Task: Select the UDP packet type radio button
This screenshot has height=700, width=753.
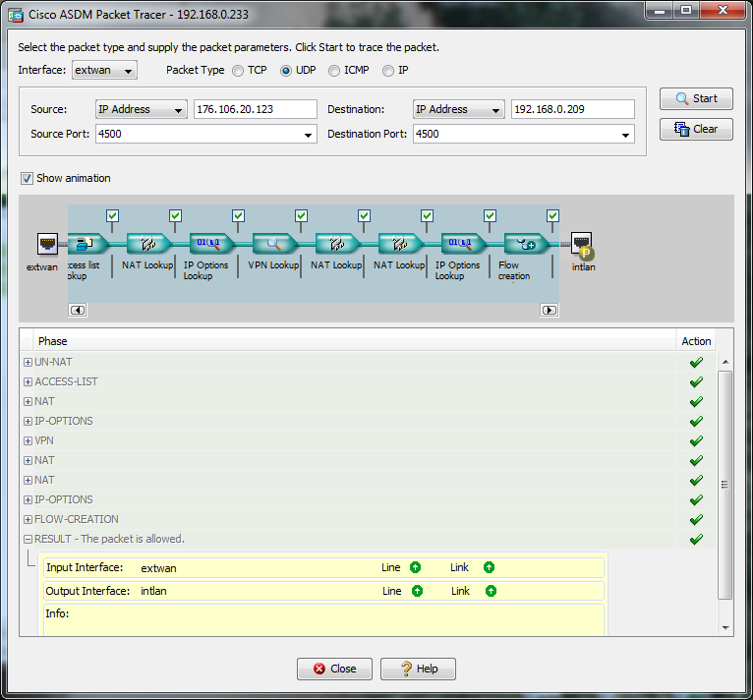Action: [x=286, y=71]
